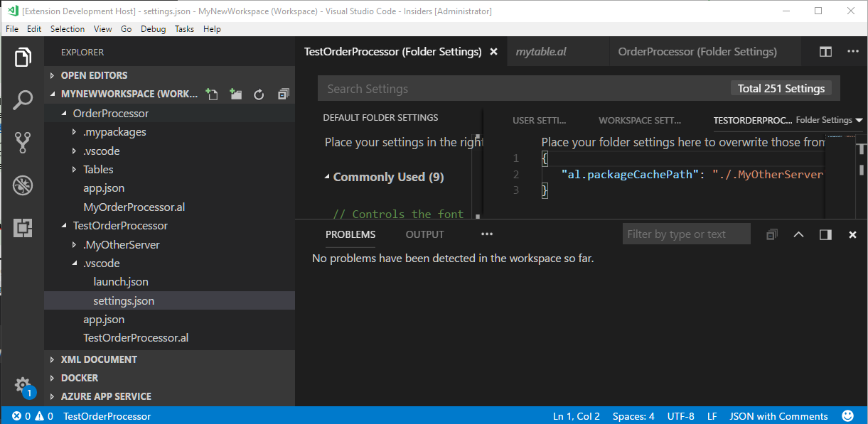
Task: Open the Explorer view in activity bar
Action: coord(23,57)
